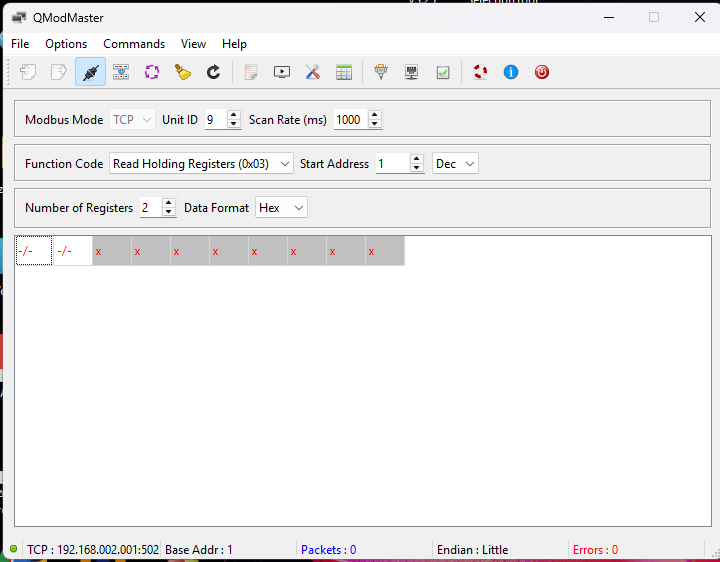
Task: Maximize the QModMaster window
Action: coord(654,17)
